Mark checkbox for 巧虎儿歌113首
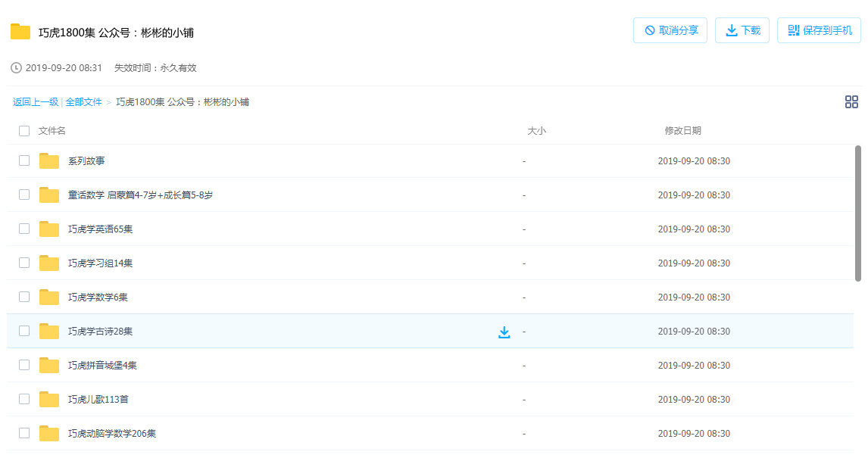 tap(24, 399)
